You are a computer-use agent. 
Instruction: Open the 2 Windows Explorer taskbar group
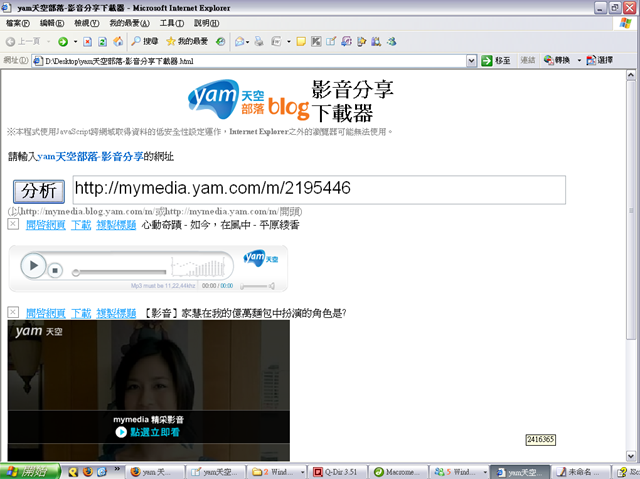tap(277, 472)
